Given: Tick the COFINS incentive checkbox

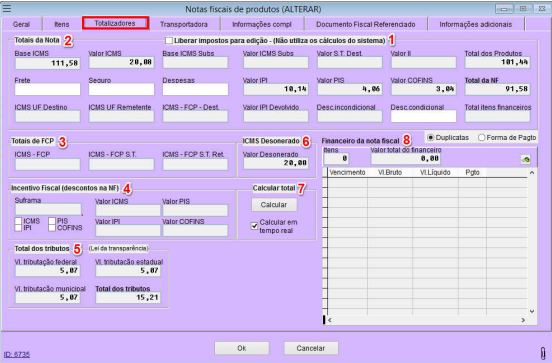Looking at the screenshot, I should coord(52,228).
